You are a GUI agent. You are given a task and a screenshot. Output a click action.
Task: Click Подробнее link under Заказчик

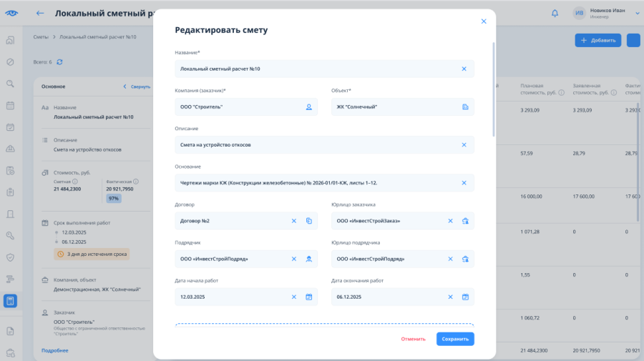point(54,351)
